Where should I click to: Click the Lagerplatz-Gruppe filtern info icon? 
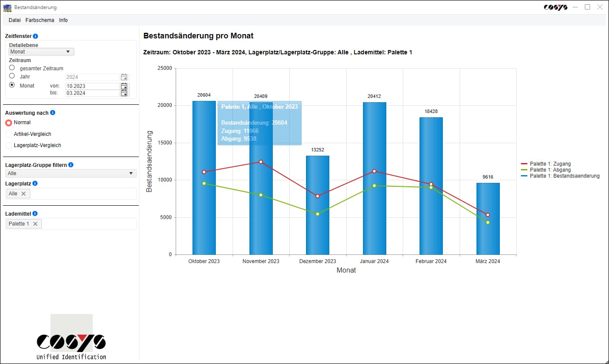pyautogui.click(x=71, y=165)
